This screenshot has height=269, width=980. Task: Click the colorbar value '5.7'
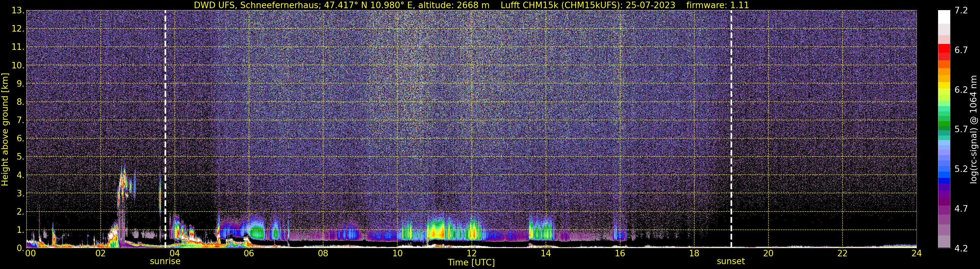(961, 129)
